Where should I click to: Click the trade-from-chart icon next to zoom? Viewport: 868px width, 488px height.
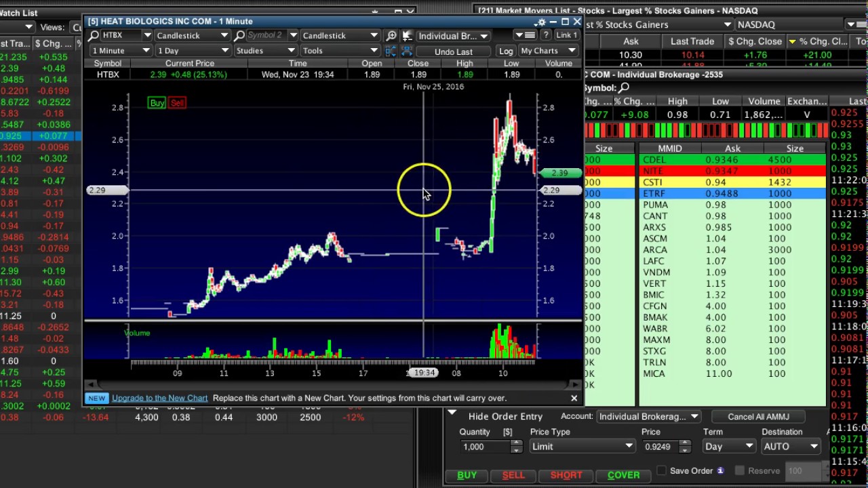click(x=407, y=36)
